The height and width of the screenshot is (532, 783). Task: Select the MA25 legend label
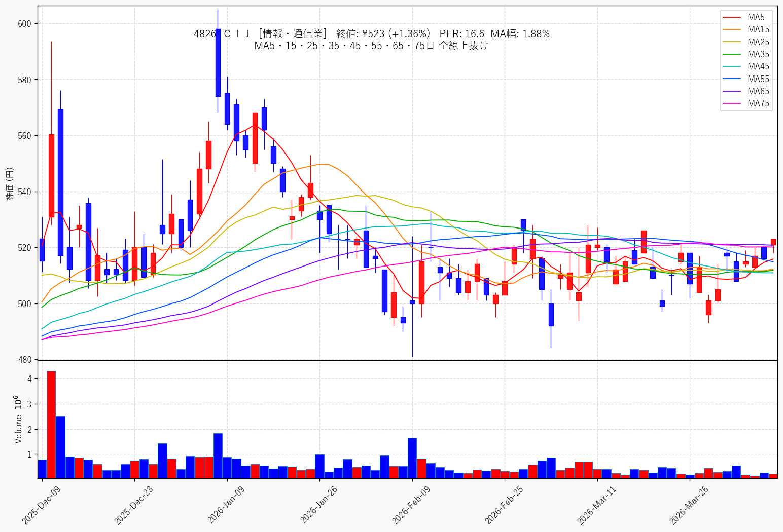(x=758, y=42)
